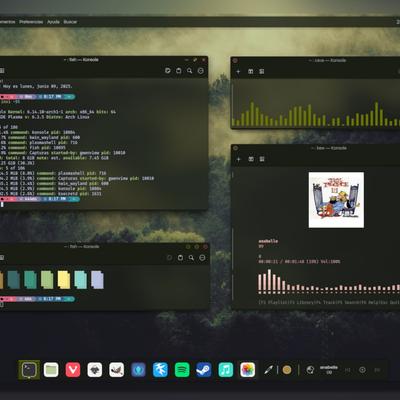
Task: Click the paste icon in lower fish Konsole toolbar
Action: click(x=180, y=258)
